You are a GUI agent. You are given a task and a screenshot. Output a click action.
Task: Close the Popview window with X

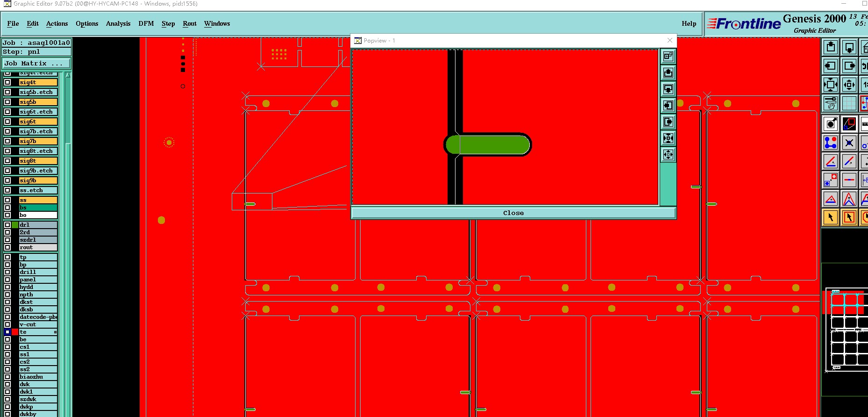[x=670, y=40]
